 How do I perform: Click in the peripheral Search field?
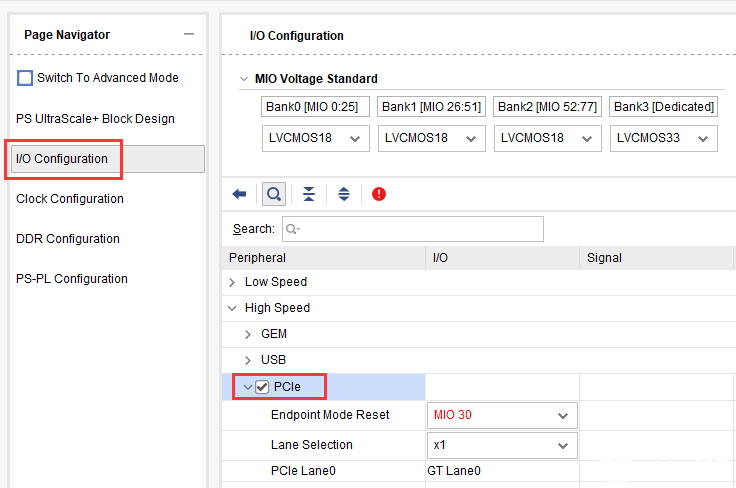click(x=414, y=229)
